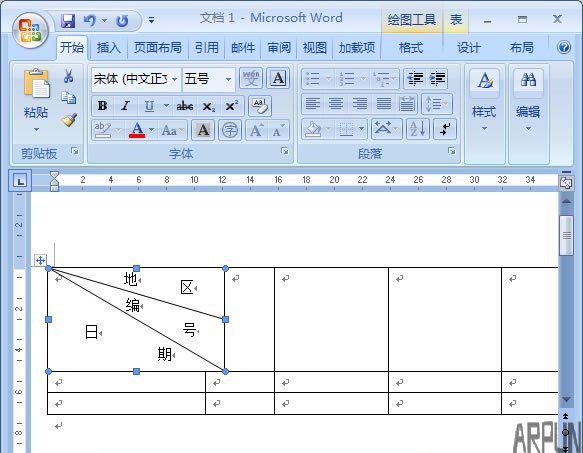Switch to the 视图 tab
The height and width of the screenshot is (453, 583).
coord(315,48)
